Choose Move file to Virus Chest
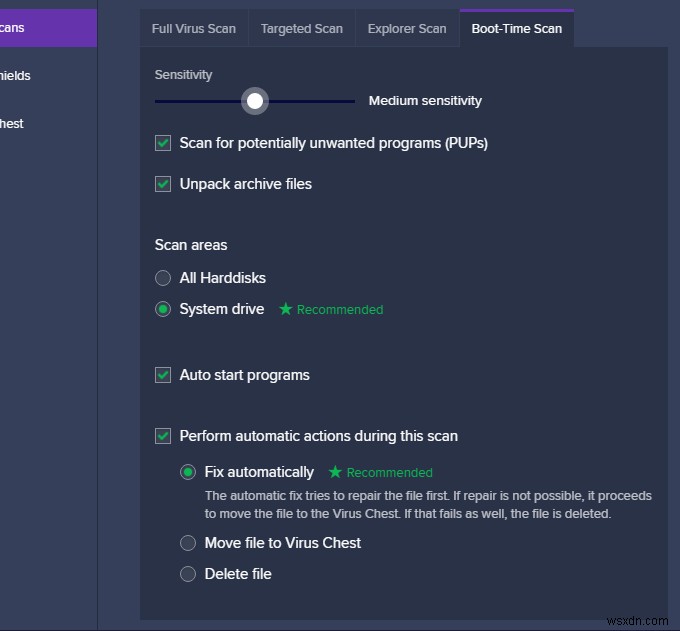Viewport: 680px width, 631px height. tap(188, 543)
